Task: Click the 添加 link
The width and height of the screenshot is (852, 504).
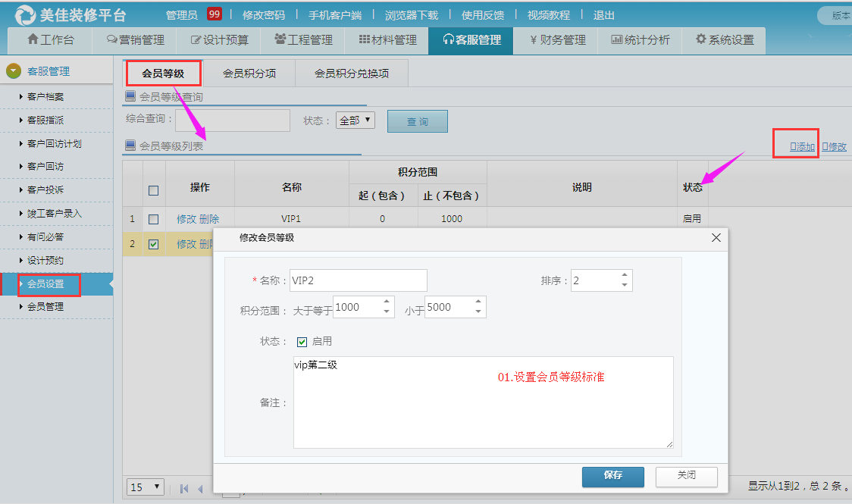Action: coord(803,146)
